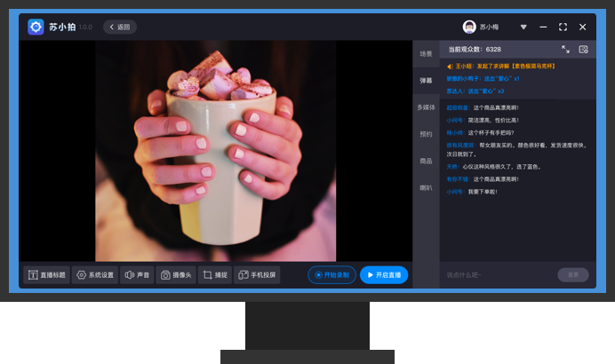Open the 多媒体 tab
The image size is (615, 364).
426,107
